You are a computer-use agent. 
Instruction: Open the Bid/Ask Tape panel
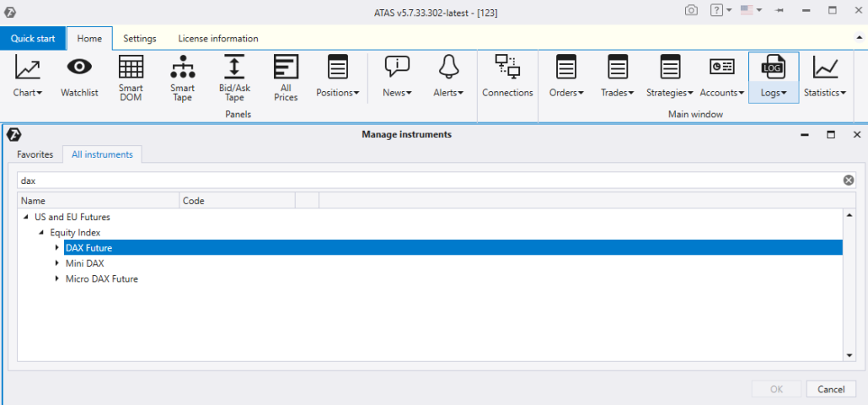coord(234,76)
